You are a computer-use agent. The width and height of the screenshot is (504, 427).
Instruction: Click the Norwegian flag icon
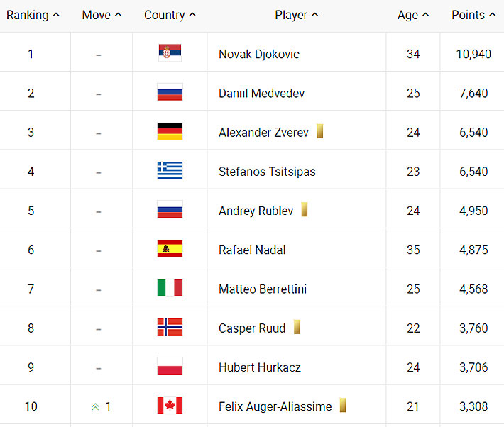pos(170,327)
